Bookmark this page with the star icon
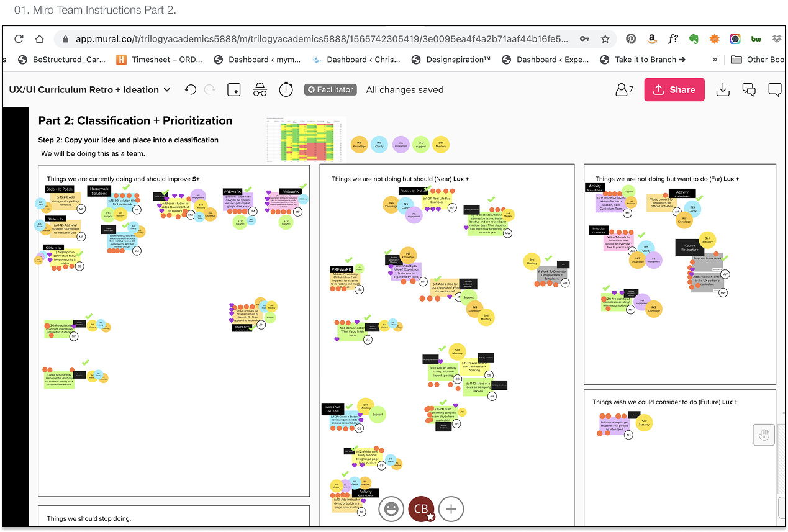The image size is (788, 532). point(605,39)
